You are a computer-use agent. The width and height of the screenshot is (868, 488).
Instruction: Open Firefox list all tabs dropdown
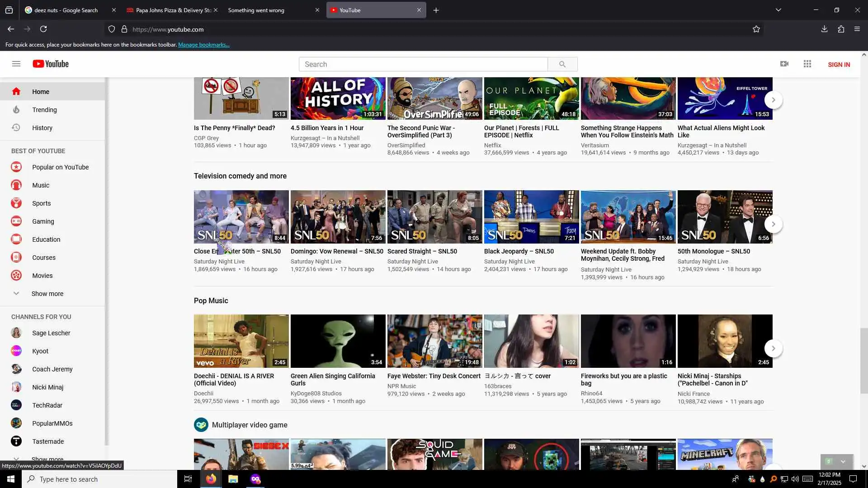click(778, 10)
